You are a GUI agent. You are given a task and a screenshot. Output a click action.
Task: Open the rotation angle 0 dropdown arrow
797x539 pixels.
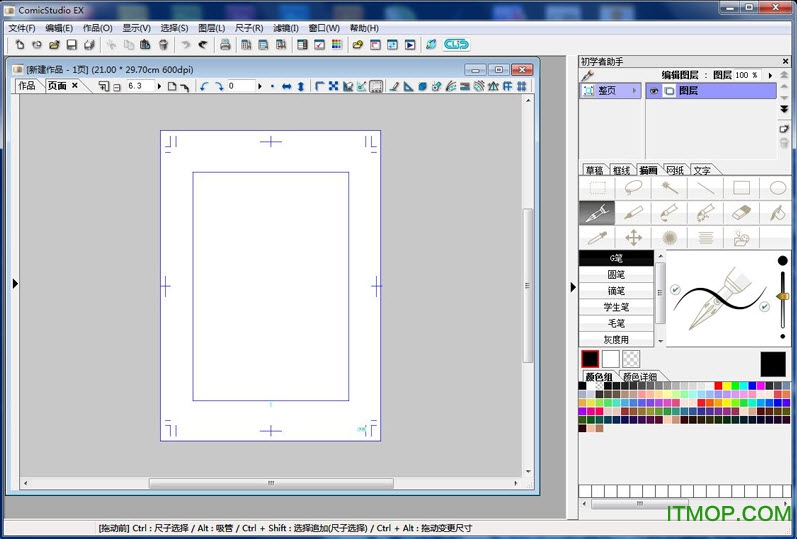click(259, 86)
